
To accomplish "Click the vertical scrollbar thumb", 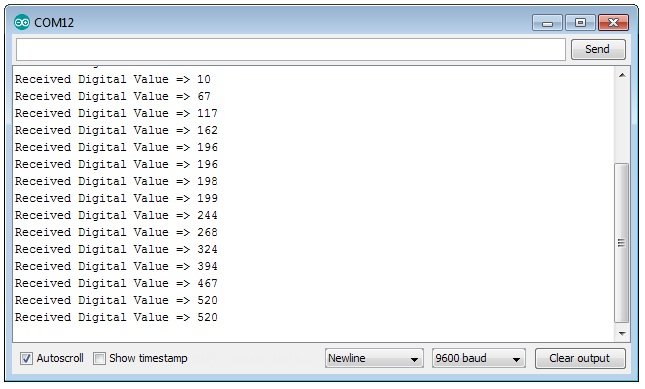I will (622, 243).
